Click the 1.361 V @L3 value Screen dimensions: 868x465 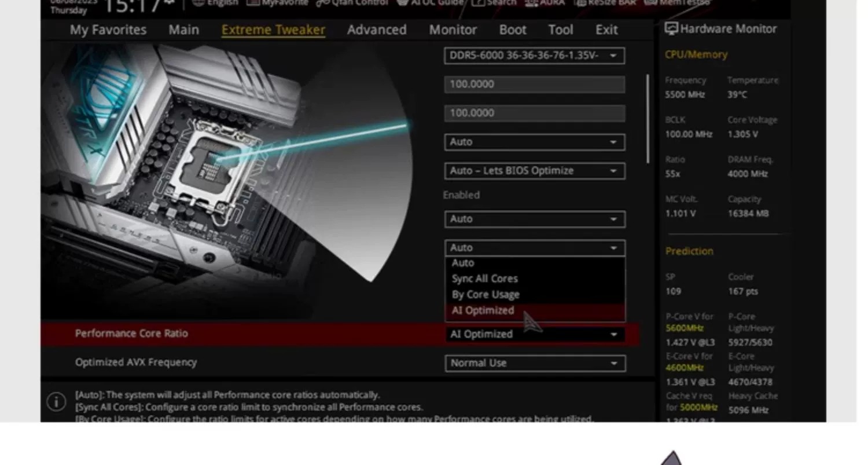[690, 382]
